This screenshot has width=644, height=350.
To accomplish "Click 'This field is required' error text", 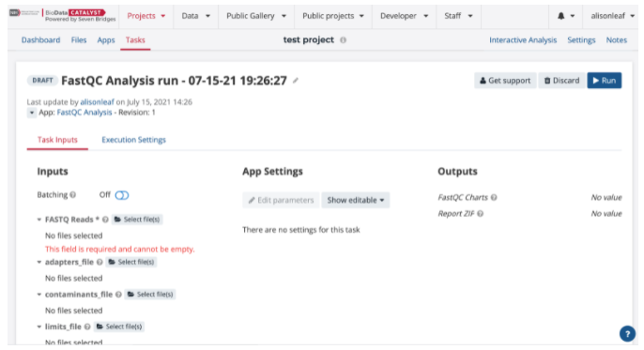I will click(x=120, y=249).
